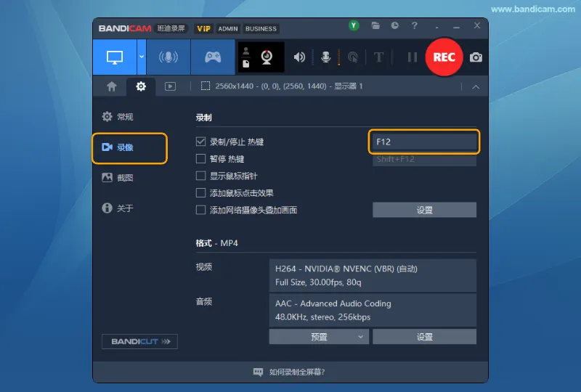
Task: Open the 如何录制全屏幕? help link
Action: (x=297, y=372)
